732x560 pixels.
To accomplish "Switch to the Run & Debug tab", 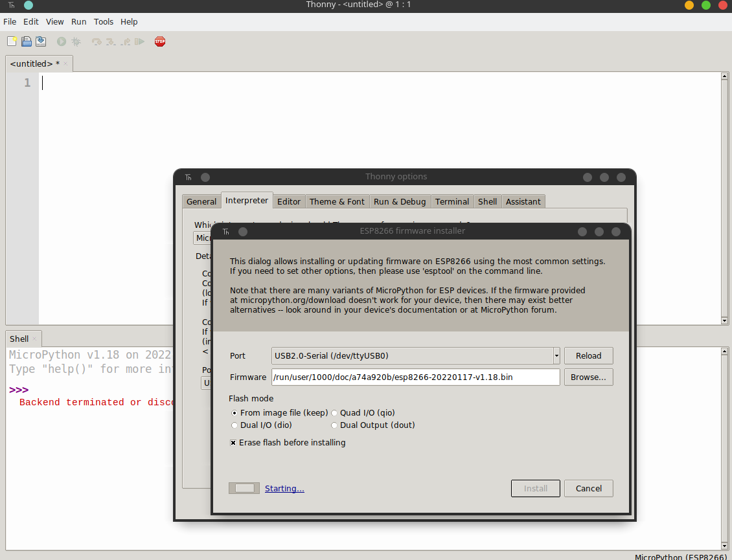I will point(400,201).
